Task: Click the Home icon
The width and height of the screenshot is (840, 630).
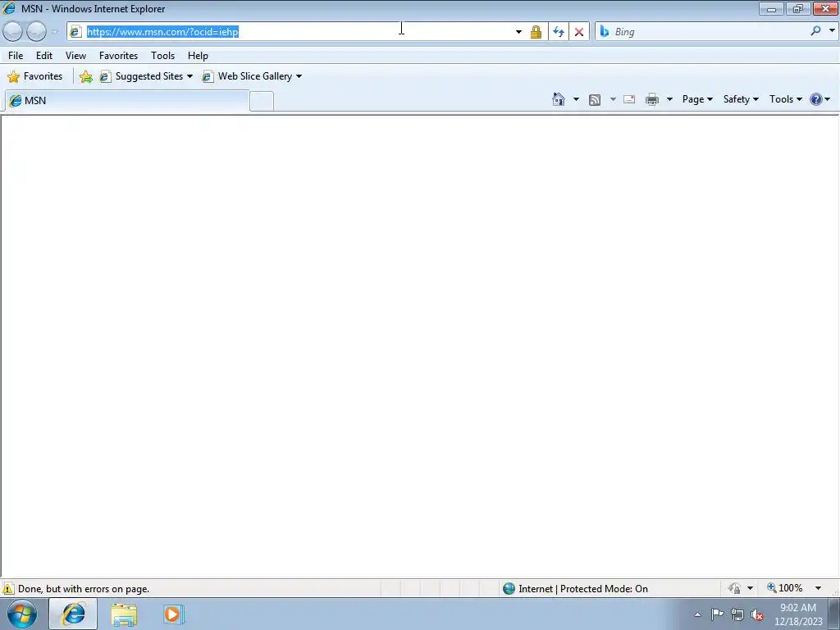Action: [x=559, y=99]
